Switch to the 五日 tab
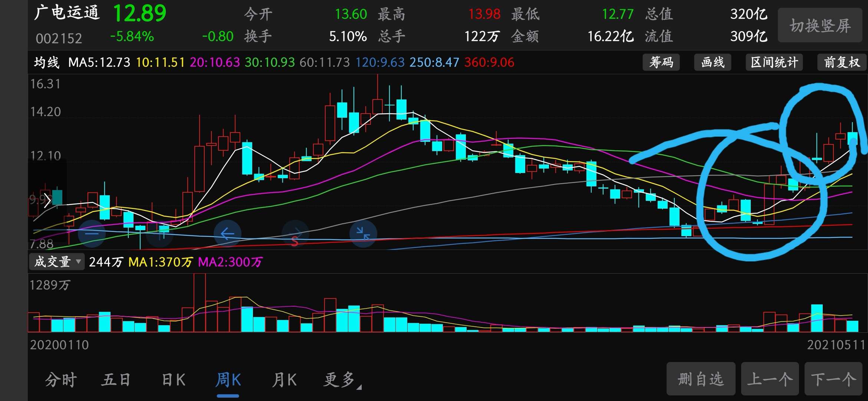 click(x=116, y=380)
